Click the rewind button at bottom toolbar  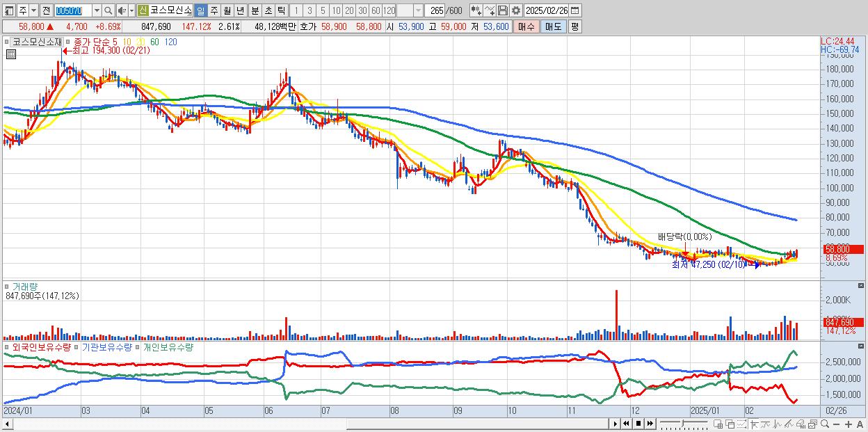click(x=626, y=424)
